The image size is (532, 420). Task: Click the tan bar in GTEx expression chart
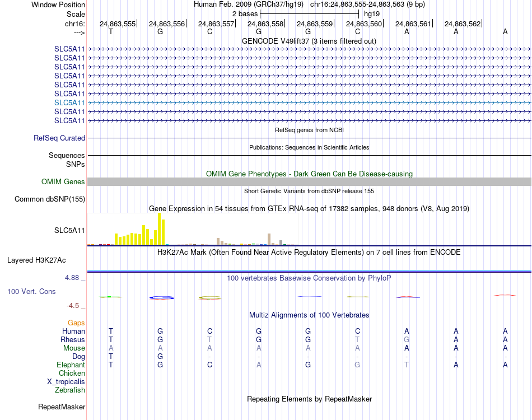(269, 239)
